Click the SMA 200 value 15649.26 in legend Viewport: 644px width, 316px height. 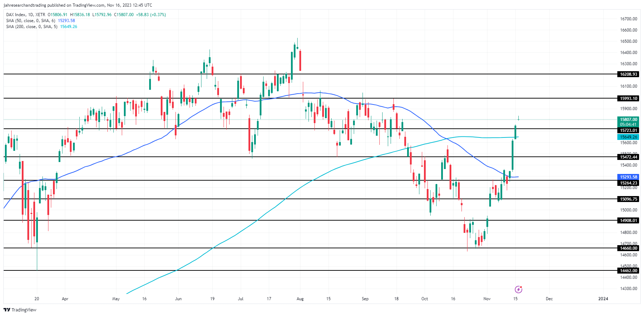tap(69, 27)
